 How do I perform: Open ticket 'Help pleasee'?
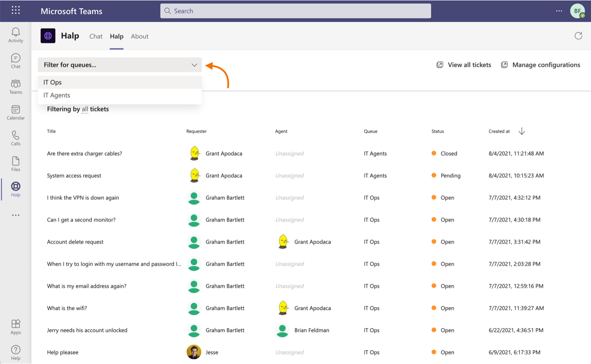(x=63, y=352)
